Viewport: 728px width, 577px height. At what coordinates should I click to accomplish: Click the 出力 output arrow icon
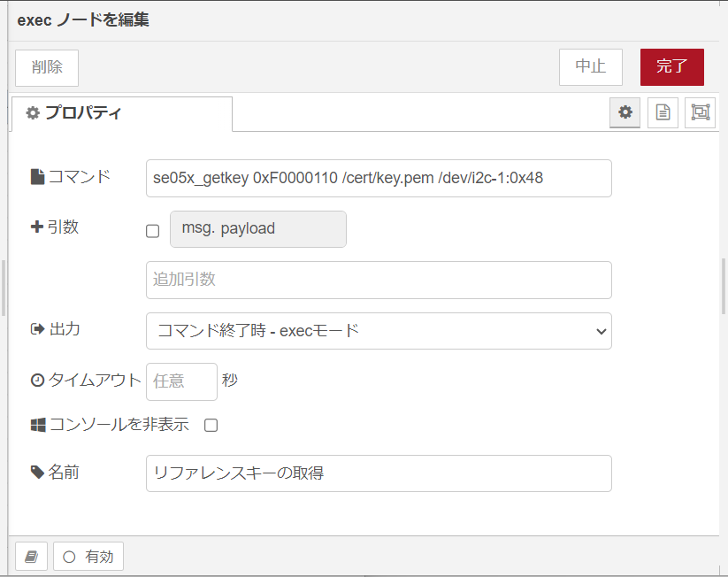pos(37,329)
